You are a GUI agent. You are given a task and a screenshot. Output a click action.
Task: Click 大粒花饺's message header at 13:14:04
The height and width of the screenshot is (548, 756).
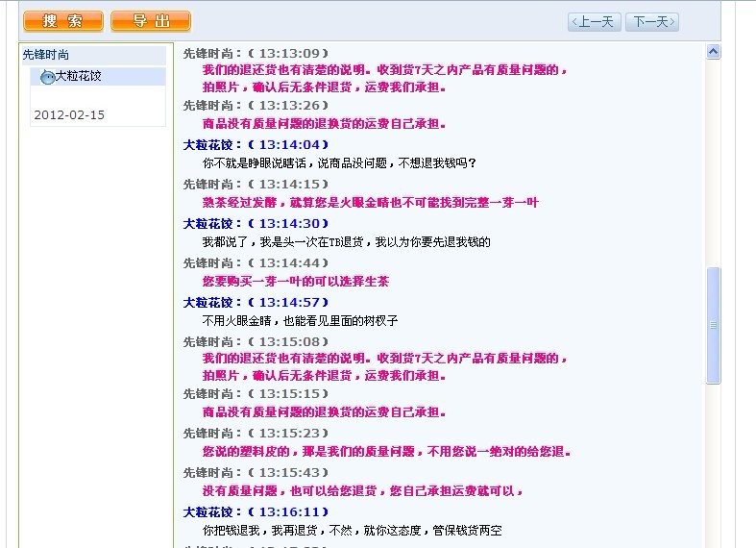[x=256, y=145]
